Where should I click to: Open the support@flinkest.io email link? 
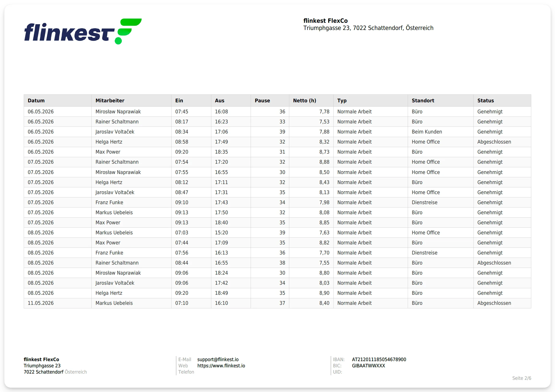click(218, 359)
